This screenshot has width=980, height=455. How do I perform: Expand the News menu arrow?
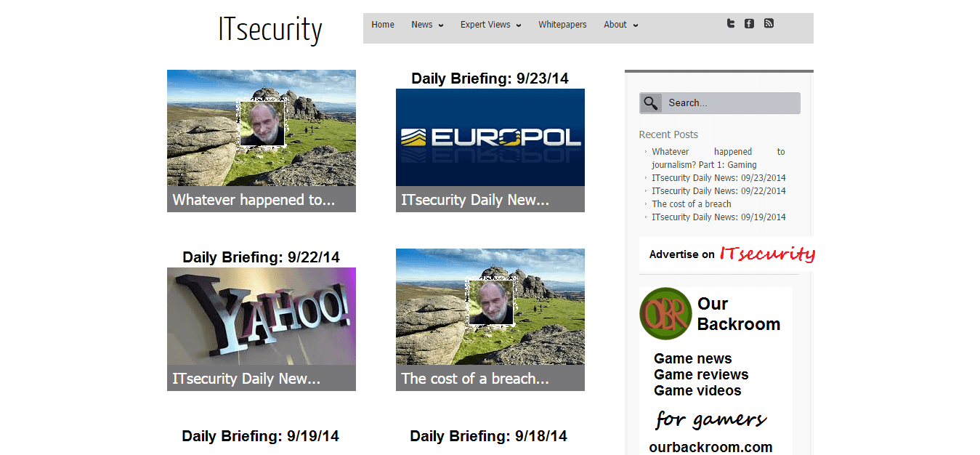coord(440,25)
